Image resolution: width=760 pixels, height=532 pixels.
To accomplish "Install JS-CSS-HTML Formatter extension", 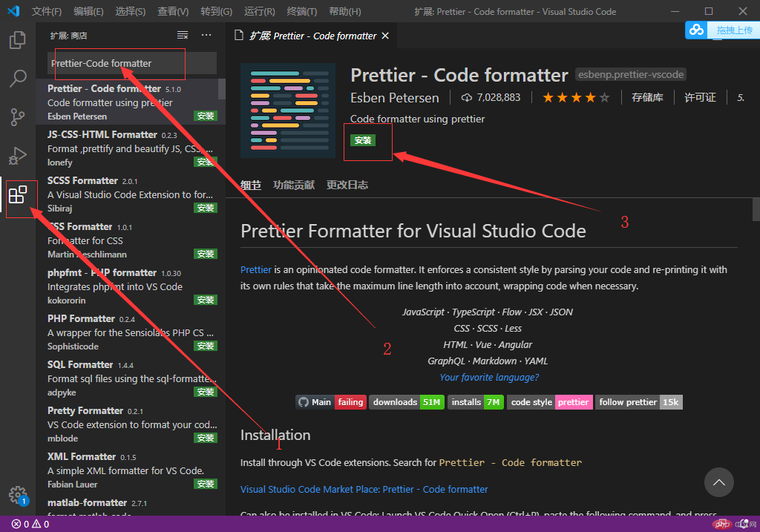I will pyautogui.click(x=206, y=162).
